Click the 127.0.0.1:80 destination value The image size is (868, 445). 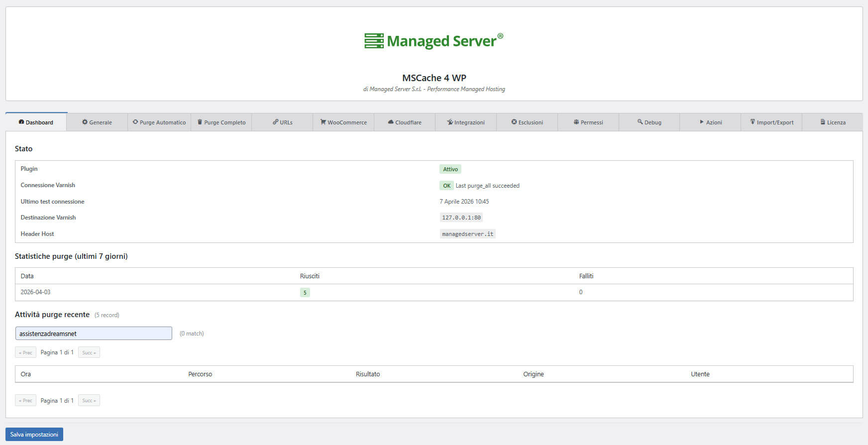(461, 218)
